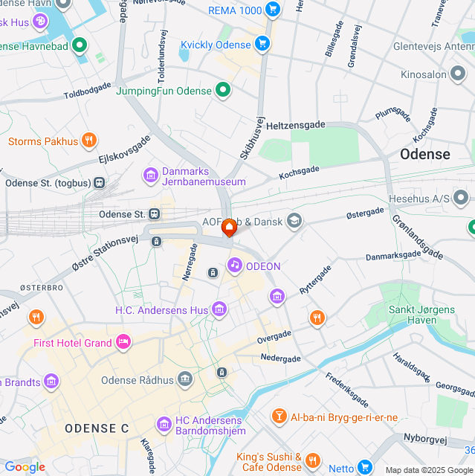Screen dimensions: 475x476
Task: Open the Odense Rådhus city hall marker
Action: pos(185,379)
